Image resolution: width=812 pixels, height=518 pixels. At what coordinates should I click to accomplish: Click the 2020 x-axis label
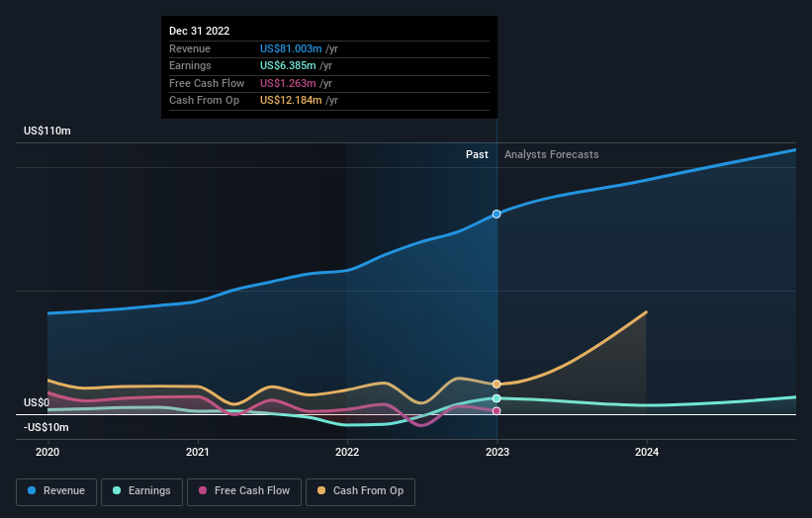coord(47,453)
